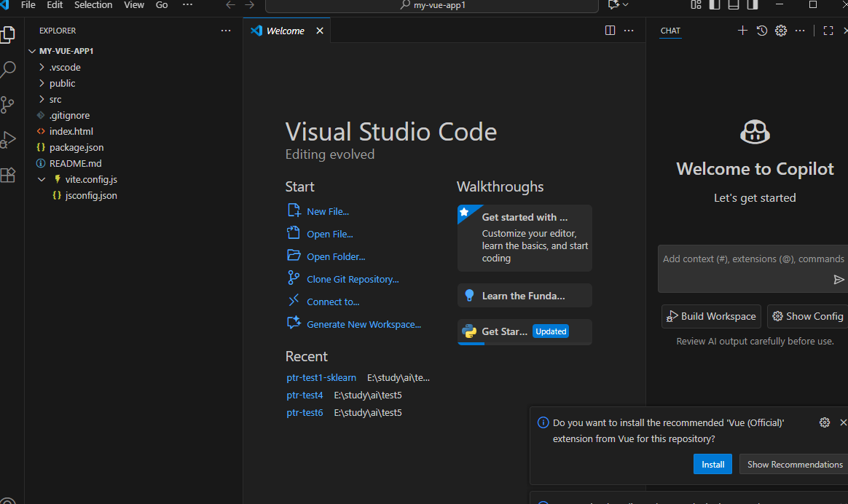
Task: Open the File menu
Action: click(28, 5)
